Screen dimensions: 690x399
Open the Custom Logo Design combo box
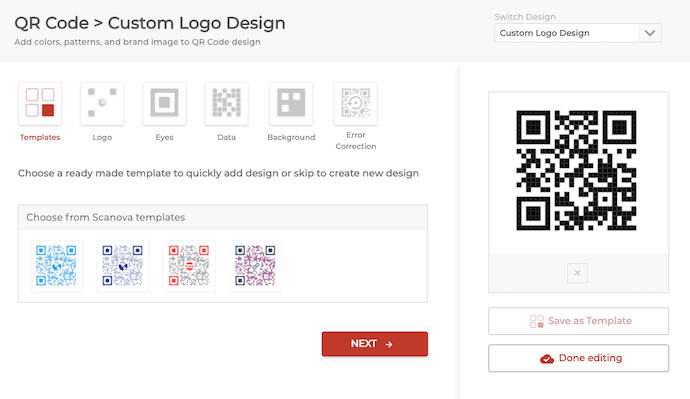578,33
